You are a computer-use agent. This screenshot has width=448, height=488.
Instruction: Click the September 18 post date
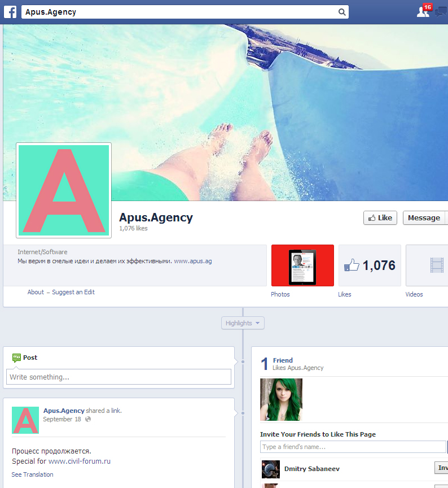coord(62,419)
